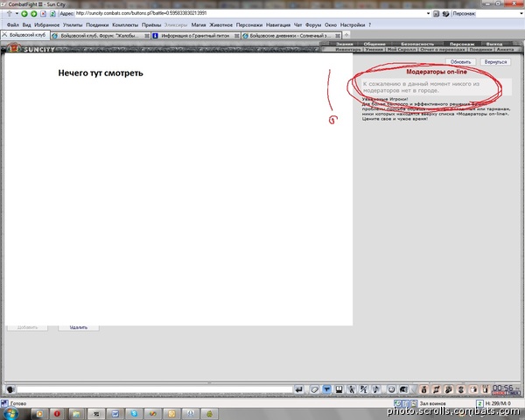This screenshot has height=420, width=525.
Task: Click the Удалить button
Action: (79, 327)
